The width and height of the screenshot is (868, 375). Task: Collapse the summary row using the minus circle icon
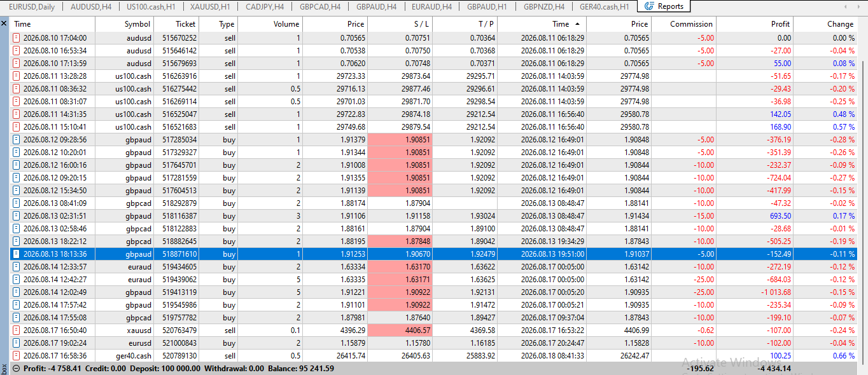[16, 369]
